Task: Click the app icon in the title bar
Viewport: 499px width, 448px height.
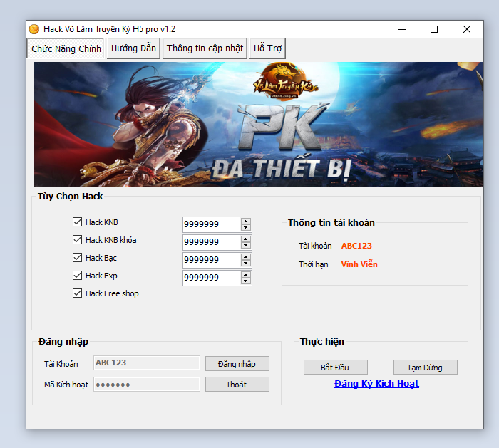Action: (34, 29)
